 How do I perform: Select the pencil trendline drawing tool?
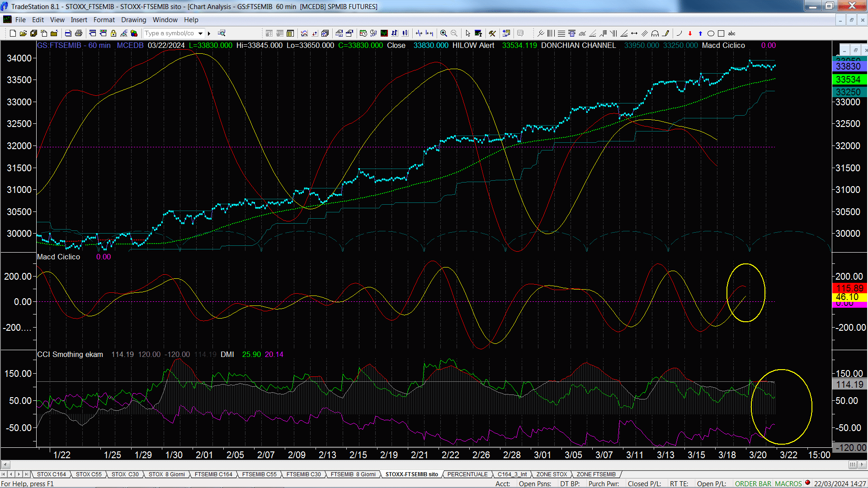(665, 33)
